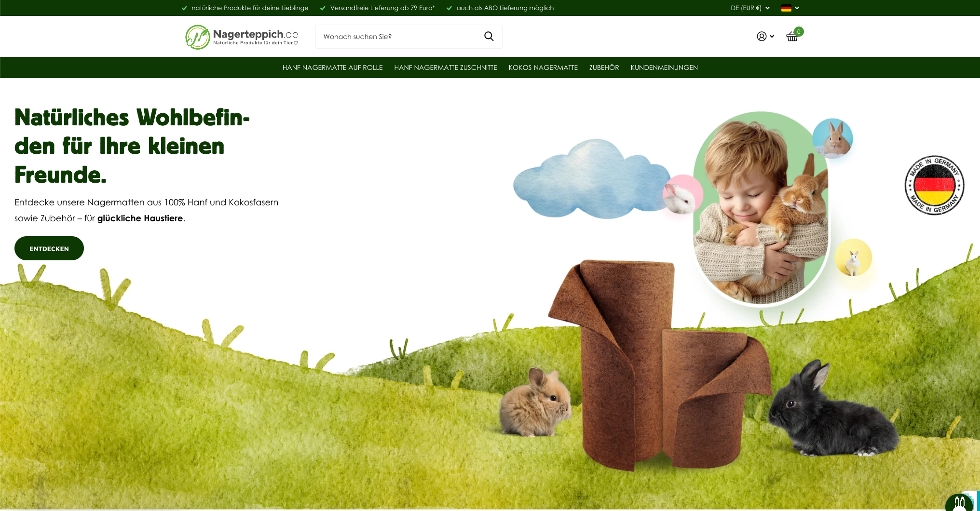The width and height of the screenshot is (980, 511).
Task: Click the German flag language icon
Action: click(786, 8)
